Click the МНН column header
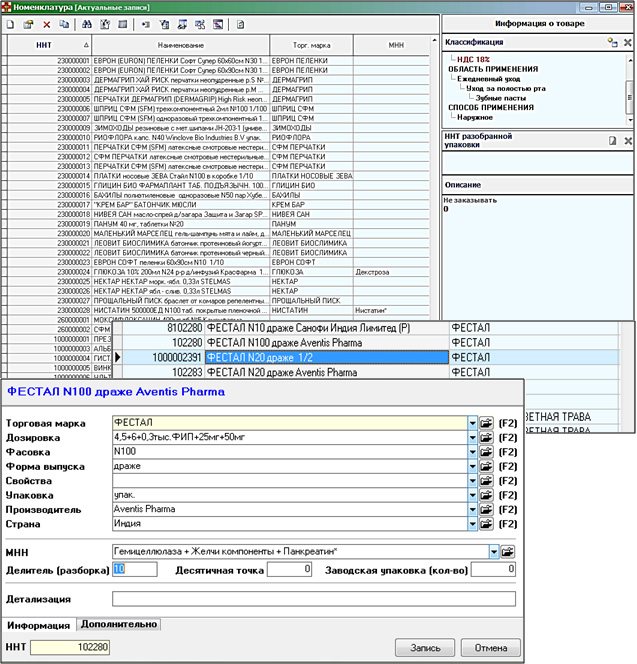This screenshot has height=664, width=637. 392,45
